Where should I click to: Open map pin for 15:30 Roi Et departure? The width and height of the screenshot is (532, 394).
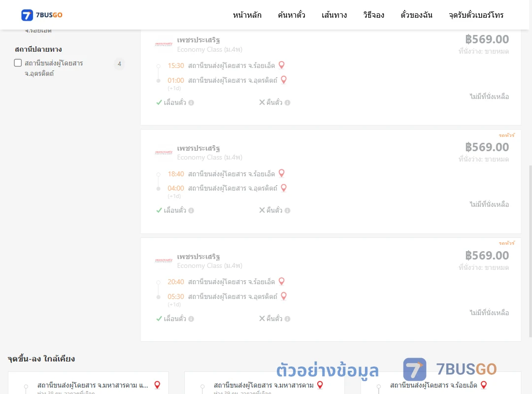[x=282, y=65]
